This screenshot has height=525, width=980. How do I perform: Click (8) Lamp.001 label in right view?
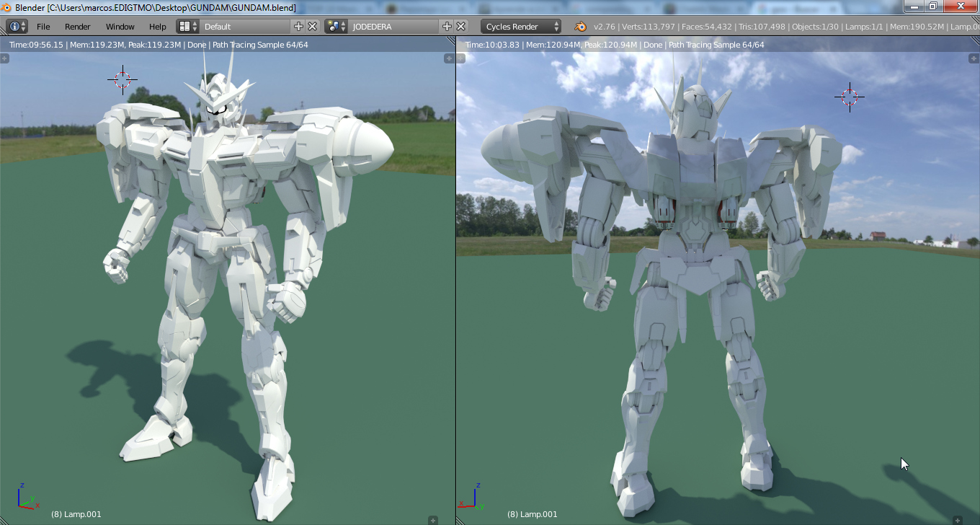(x=533, y=514)
